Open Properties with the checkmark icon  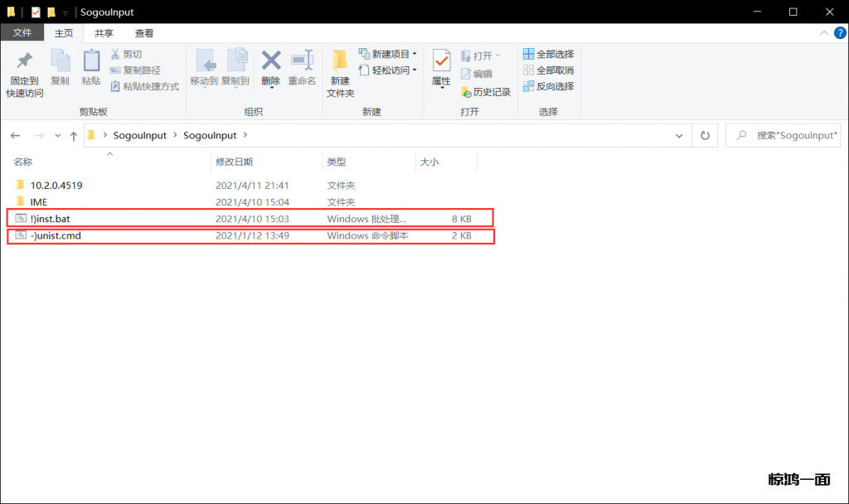441,61
